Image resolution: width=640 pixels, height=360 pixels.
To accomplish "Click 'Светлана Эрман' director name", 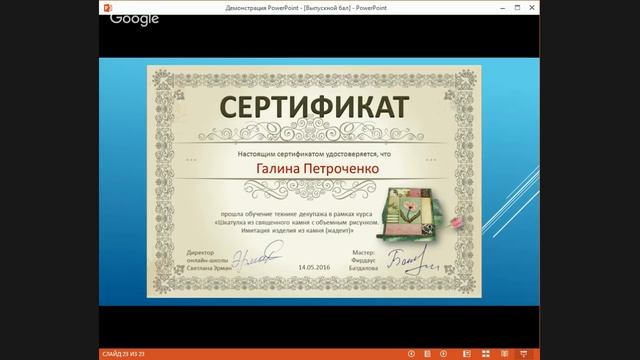I will tap(209, 268).
